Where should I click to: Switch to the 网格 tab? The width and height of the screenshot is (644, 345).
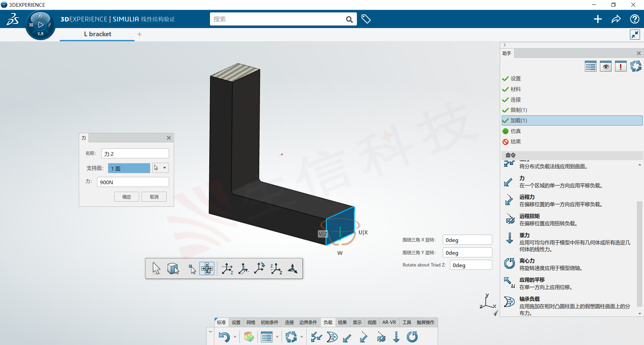coord(251,322)
